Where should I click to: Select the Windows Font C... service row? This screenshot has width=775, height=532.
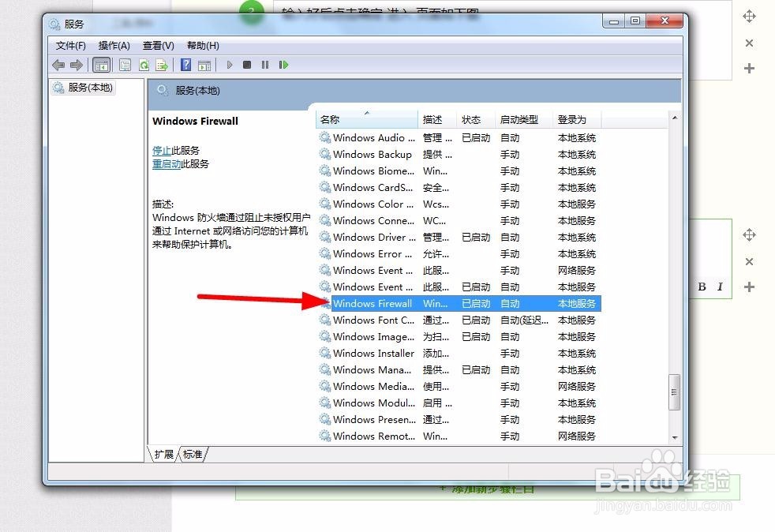pyautogui.click(x=459, y=320)
